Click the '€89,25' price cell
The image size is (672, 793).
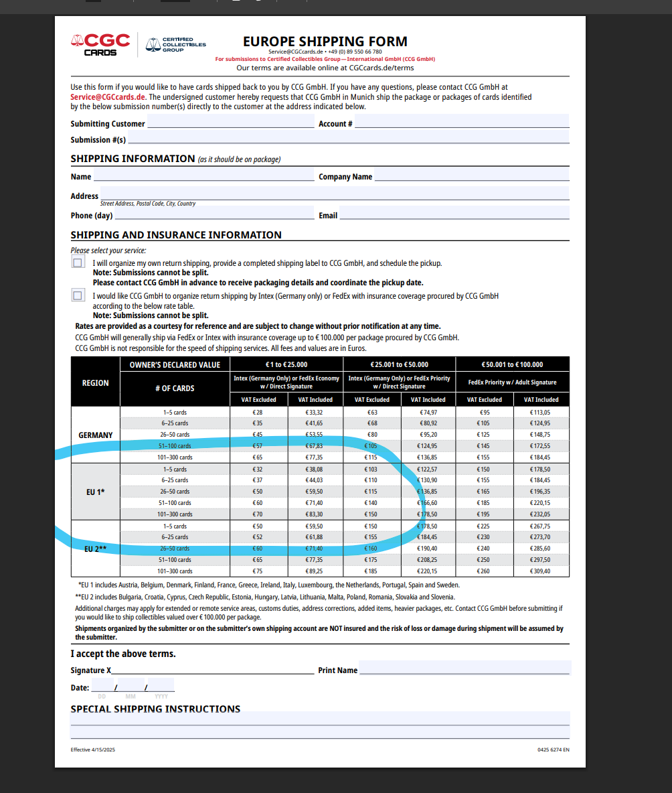314,571
